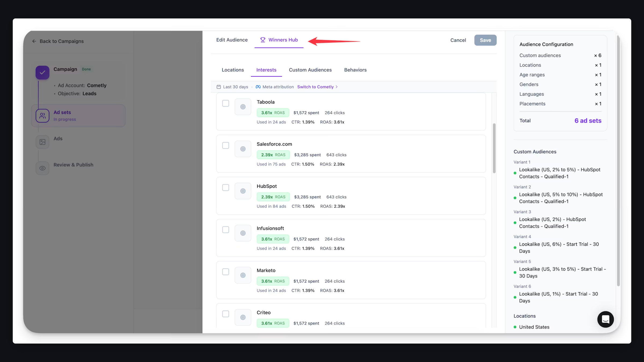This screenshot has width=644, height=362.
Task: Enable the Marketo checkbox
Action: pyautogui.click(x=226, y=272)
